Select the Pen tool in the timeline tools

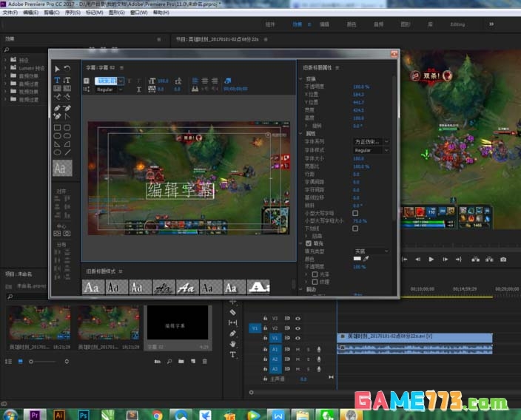click(232, 333)
